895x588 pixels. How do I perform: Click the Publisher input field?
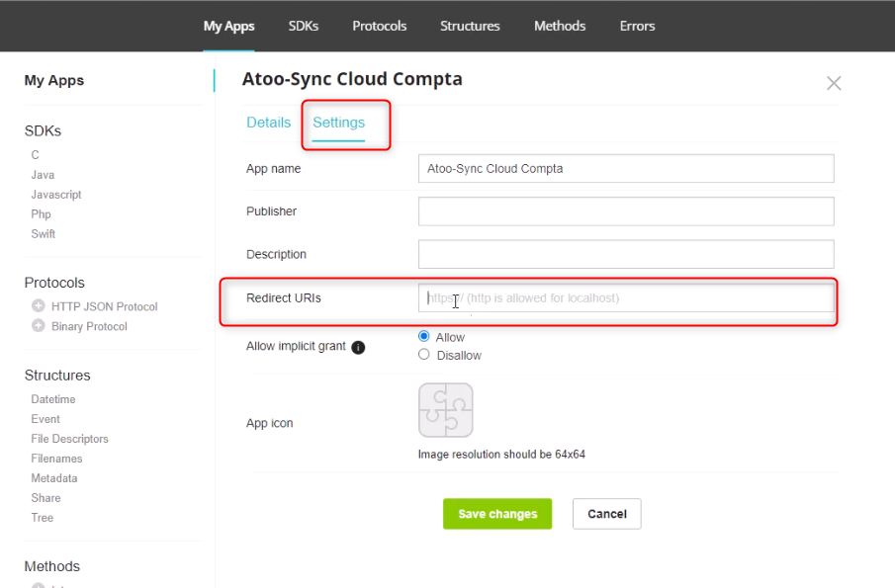click(x=626, y=211)
